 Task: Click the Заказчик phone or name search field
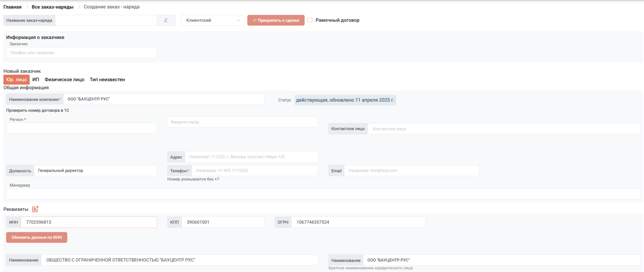(x=82, y=53)
